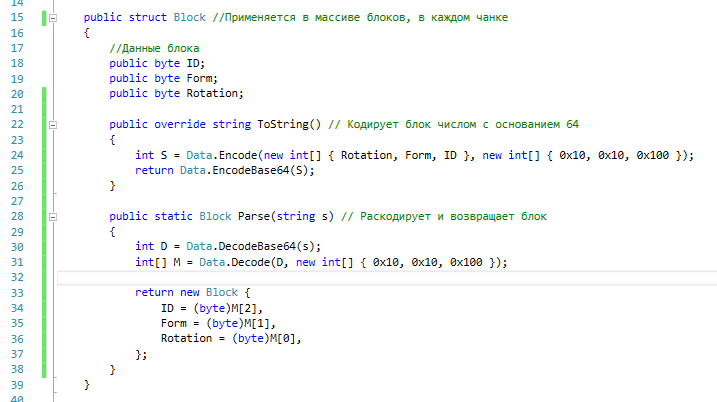
Task: Click the M[2] expression on line 34
Action: [x=244, y=308]
